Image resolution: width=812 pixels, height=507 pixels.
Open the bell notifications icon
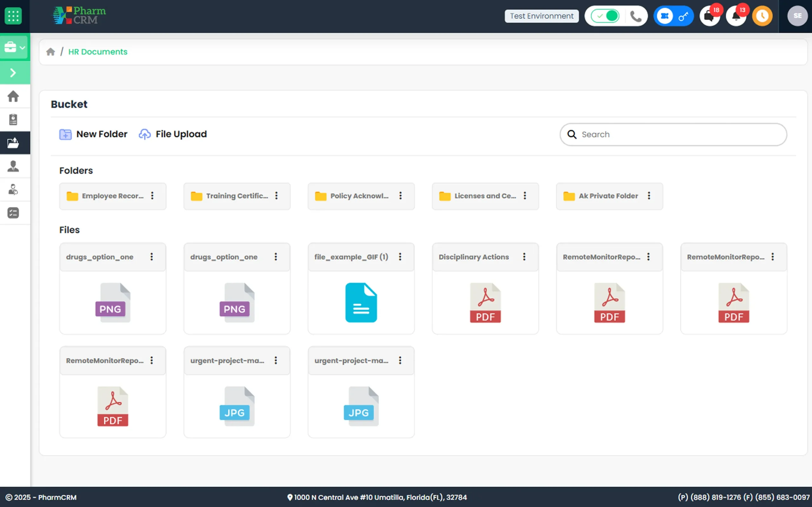(x=736, y=16)
